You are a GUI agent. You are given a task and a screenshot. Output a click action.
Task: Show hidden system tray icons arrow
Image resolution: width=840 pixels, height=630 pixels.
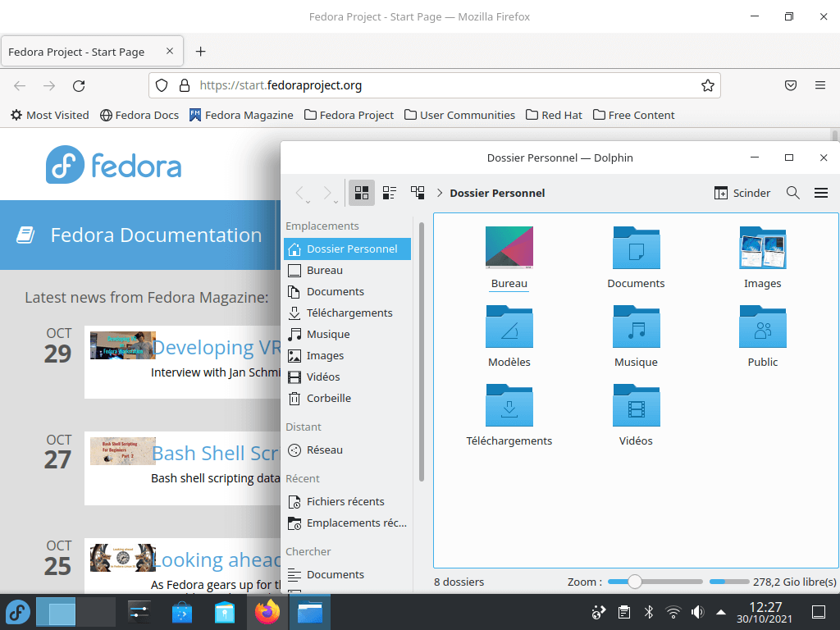pyautogui.click(x=721, y=612)
